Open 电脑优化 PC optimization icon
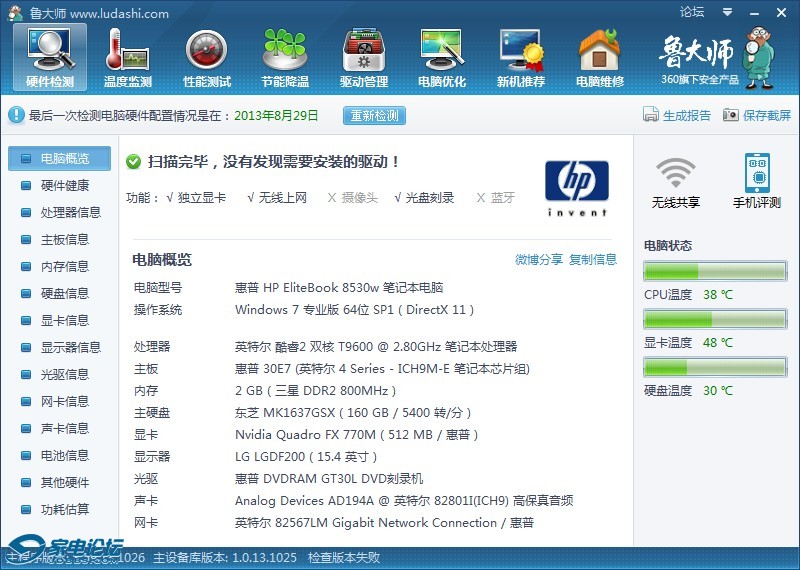 (x=441, y=56)
